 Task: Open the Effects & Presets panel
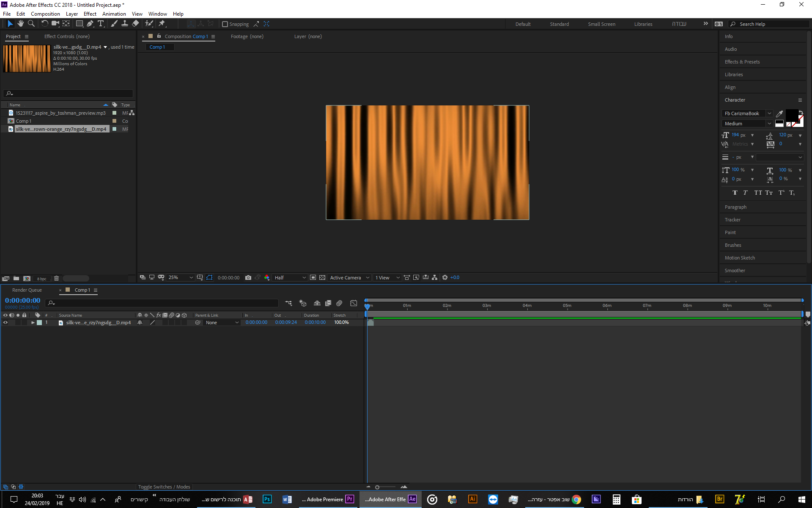pos(742,62)
